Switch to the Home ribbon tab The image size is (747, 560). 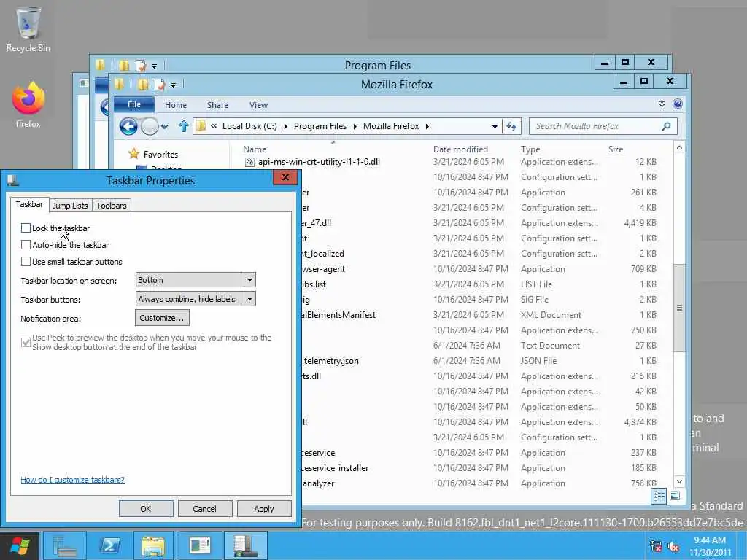coord(175,105)
